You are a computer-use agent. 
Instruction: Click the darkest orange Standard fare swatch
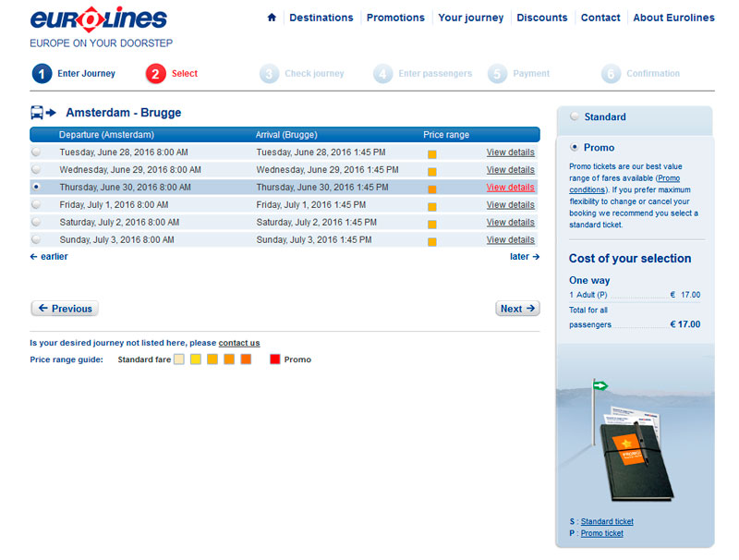pos(246,359)
